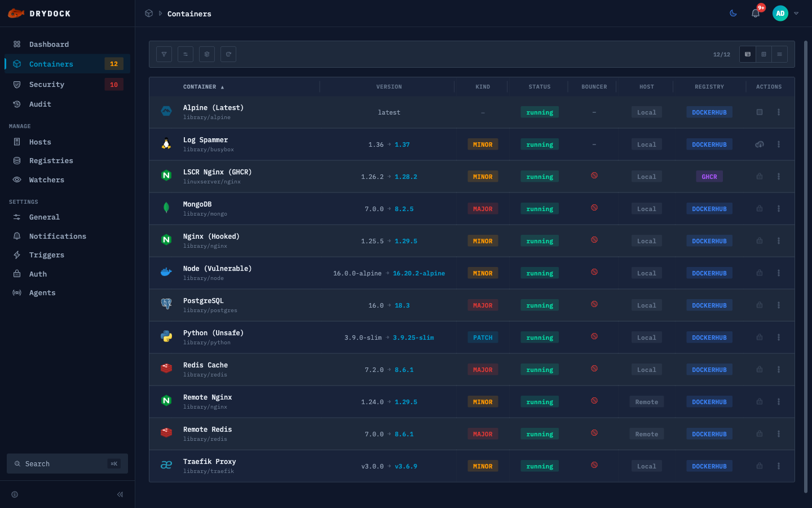Open Notifications settings
The image size is (812, 508).
pos(68,236)
